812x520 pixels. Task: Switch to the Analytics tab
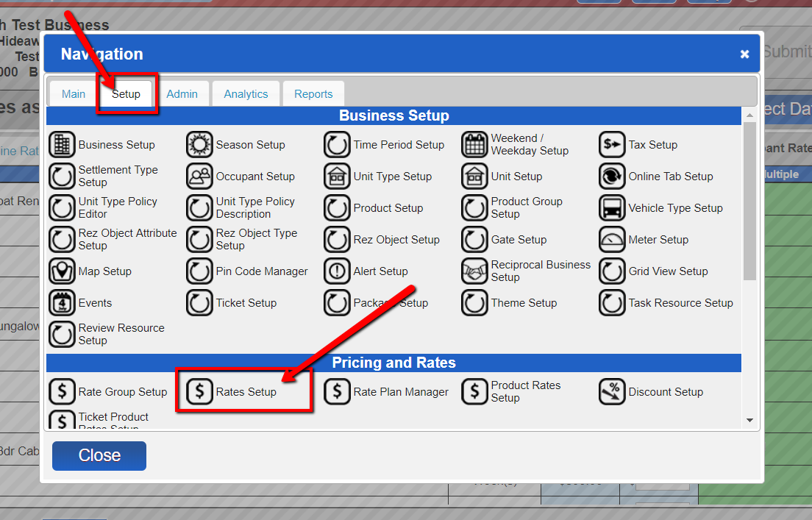point(246,93)
